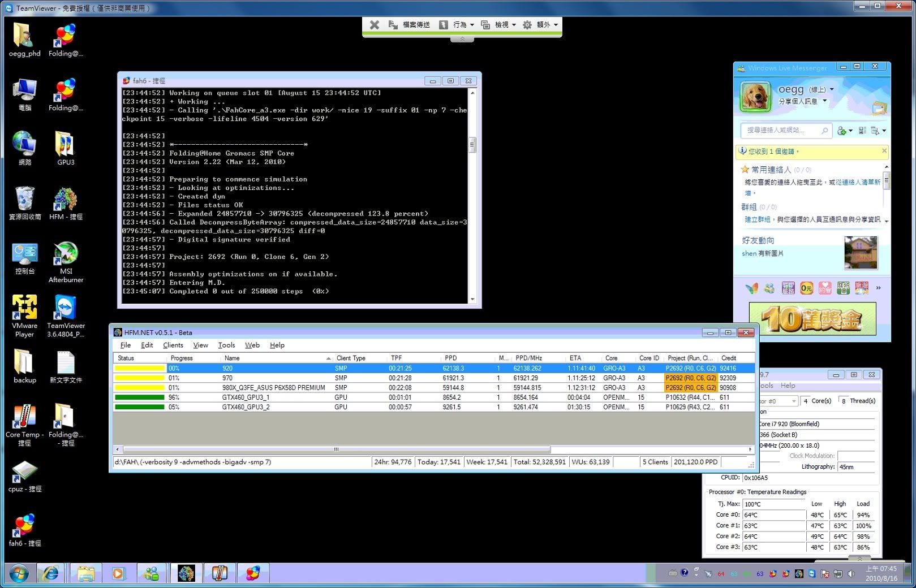Open the oegg_phd folder on desktop
This screenshot has height=588, width=916.
click(24, 40)
